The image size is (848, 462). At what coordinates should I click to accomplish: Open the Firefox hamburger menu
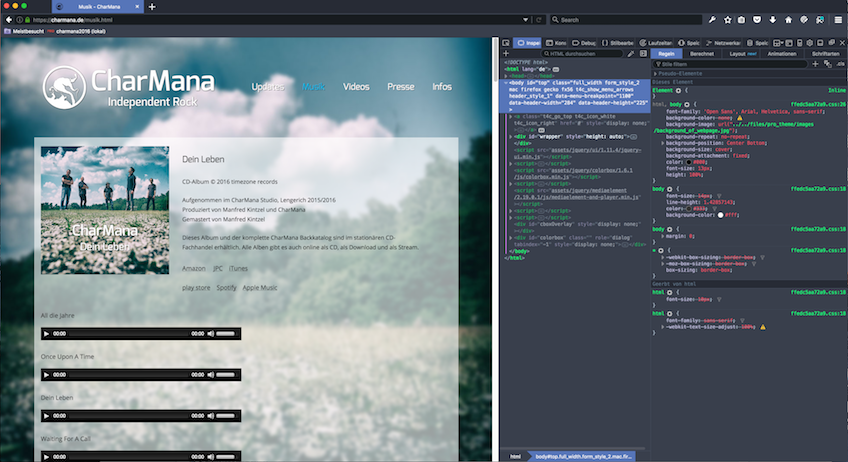[837, 19]
